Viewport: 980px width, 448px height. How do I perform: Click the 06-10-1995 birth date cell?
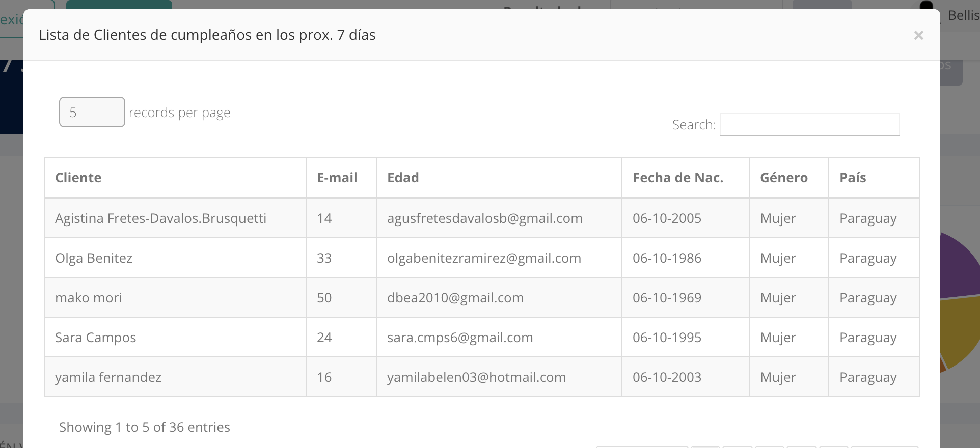[667, 338]
